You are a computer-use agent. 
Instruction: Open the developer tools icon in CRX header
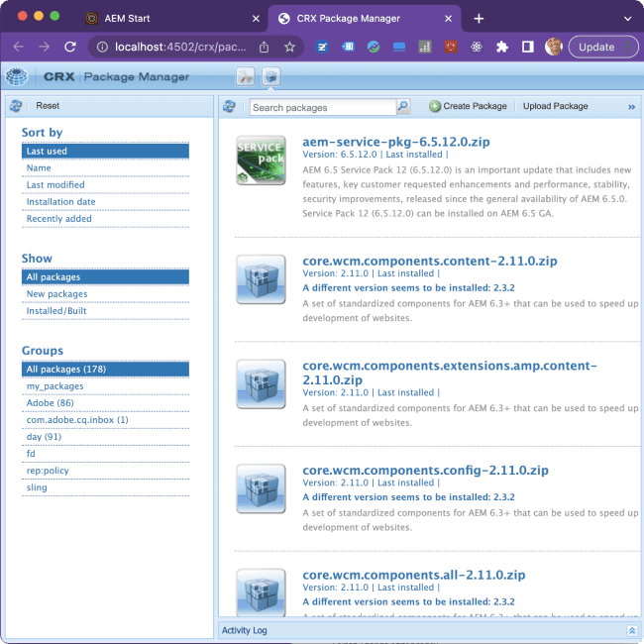246,76
